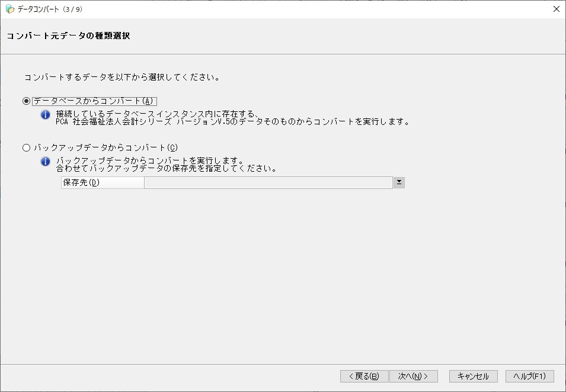The image size is (566, 392).
Task: Cancel the wizard with キャンセル
Action: [x=473, y=376]
